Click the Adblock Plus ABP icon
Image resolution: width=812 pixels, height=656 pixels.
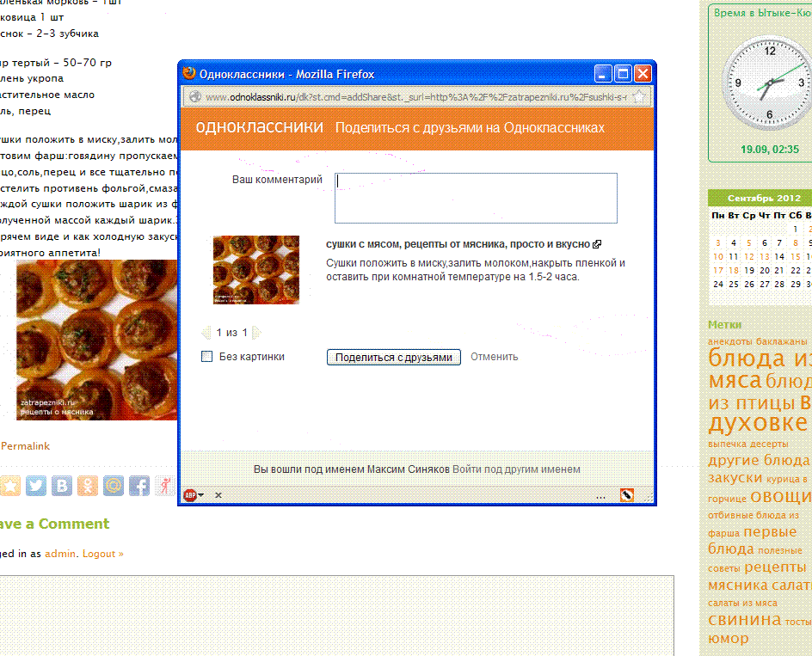(190, 495)
